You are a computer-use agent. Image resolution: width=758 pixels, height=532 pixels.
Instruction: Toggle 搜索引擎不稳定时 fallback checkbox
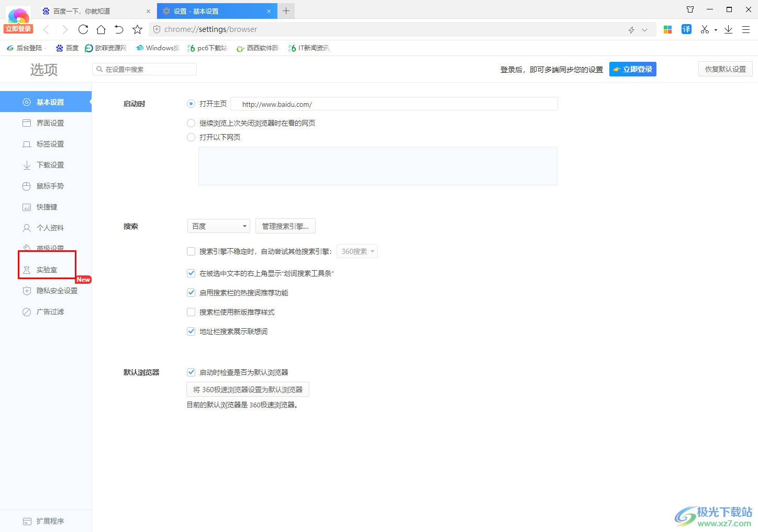point(191,251)
